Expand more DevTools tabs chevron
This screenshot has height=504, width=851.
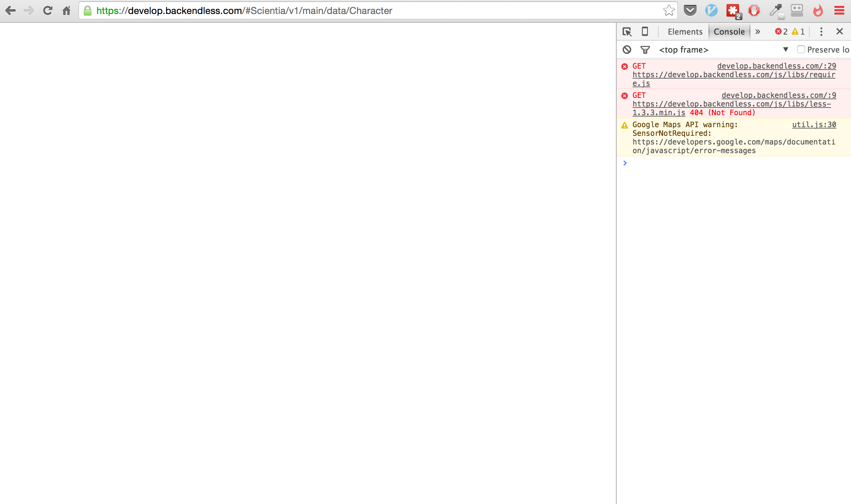758,32
